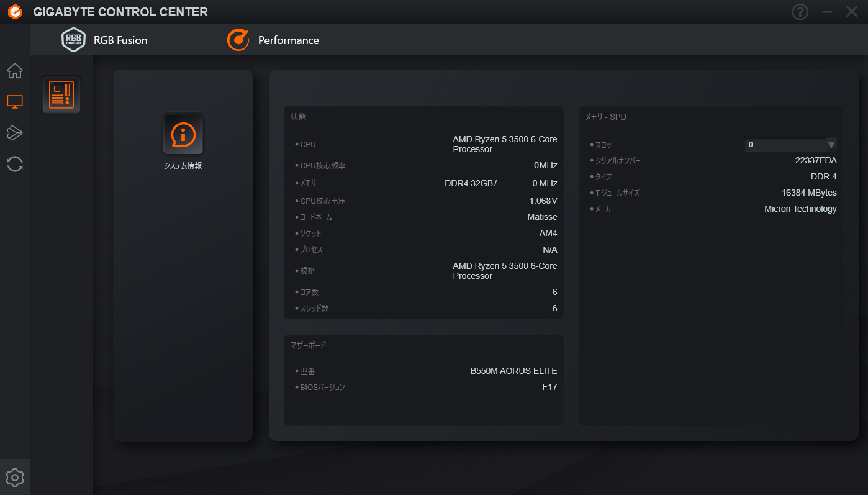Select the motherboard device thumbnail icon

coord(61,95)
